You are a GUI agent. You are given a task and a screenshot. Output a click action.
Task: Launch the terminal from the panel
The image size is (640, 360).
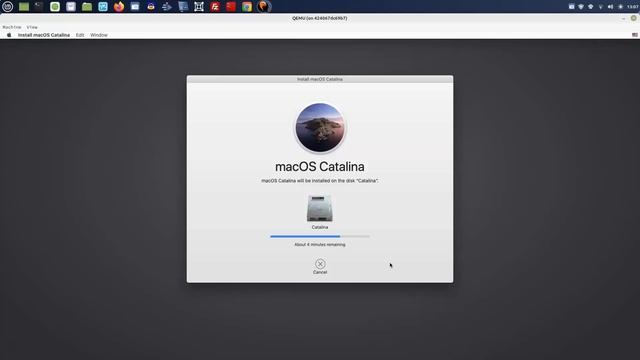pos(39,7)
